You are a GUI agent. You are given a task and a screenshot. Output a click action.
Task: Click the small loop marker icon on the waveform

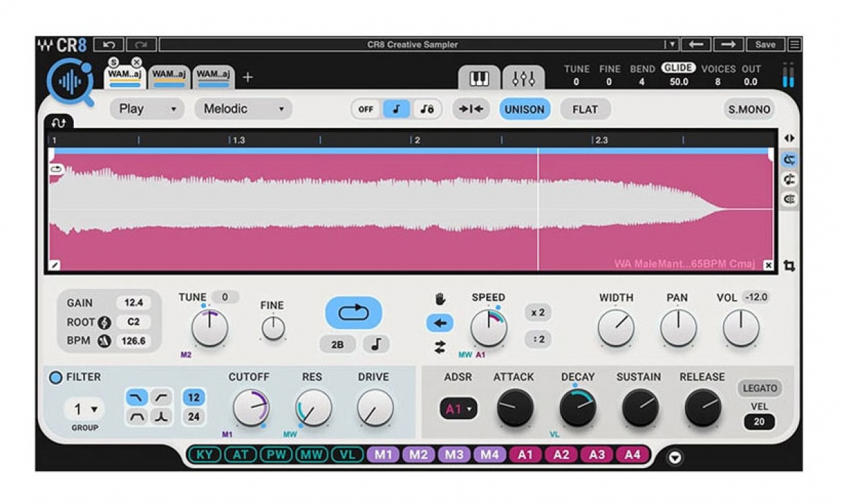[56, 169]
